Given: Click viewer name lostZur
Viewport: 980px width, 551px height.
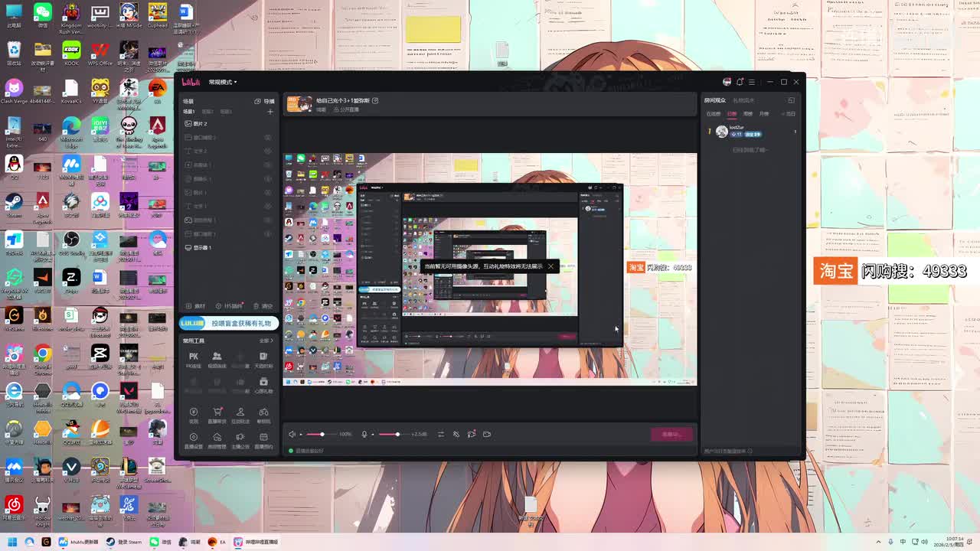Looking at the screenshot, I should coord(736,128).
